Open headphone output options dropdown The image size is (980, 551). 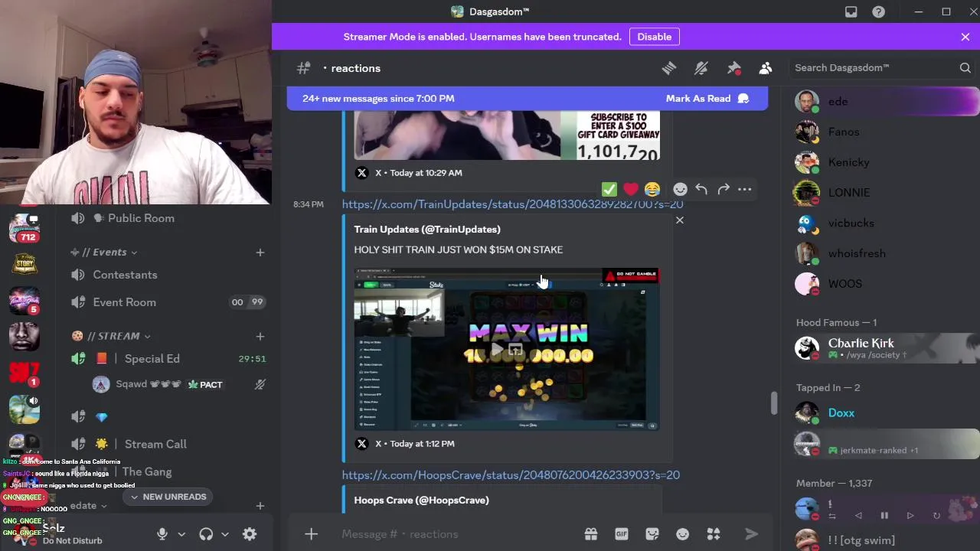pos(225,534)
